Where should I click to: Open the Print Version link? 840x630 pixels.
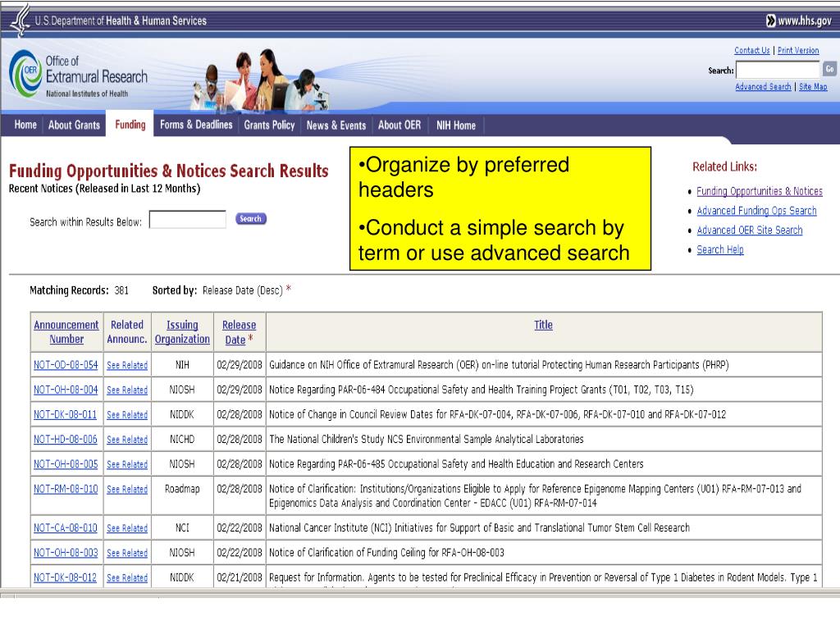(798, 50)
